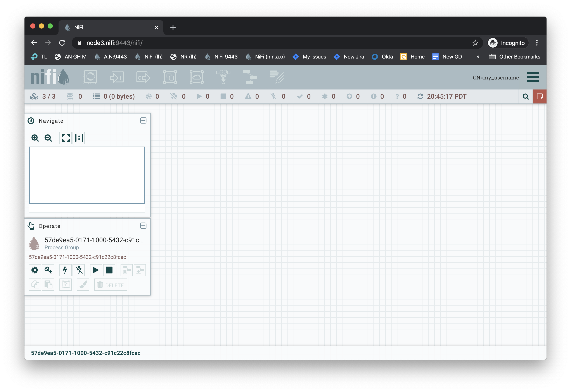
Task: Click the Label component icon
Action: (x=276, y=77)
